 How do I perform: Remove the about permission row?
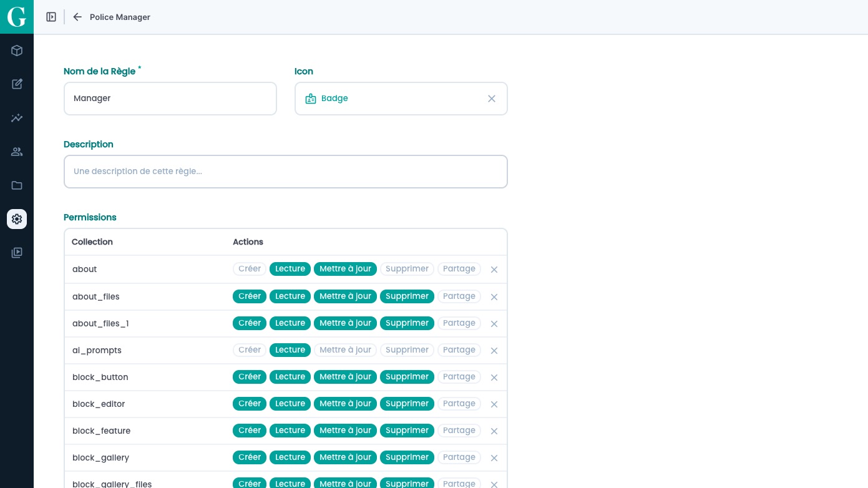coord(494,270)
